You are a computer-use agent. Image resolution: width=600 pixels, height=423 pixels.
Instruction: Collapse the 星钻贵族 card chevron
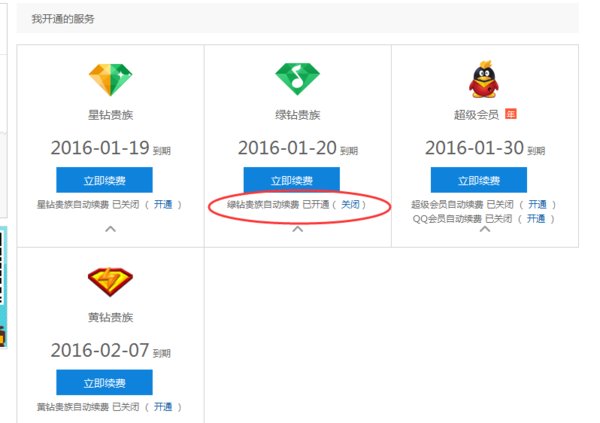(x=110, y=229)
